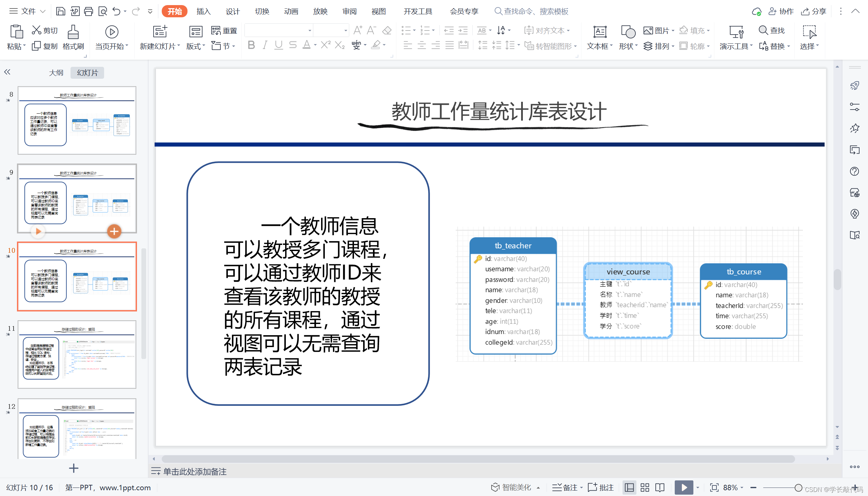Start slideshow from status bar play button
Viewport: 868px width, 496px height.
tap(684, 488)
